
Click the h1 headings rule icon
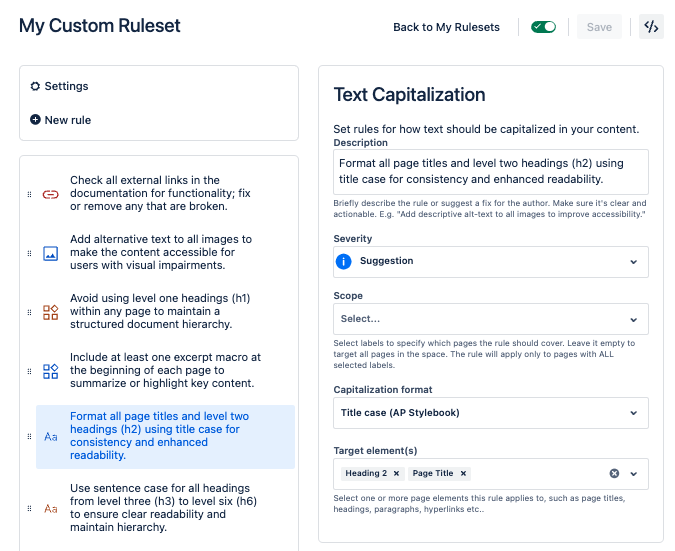pos(50,312)
